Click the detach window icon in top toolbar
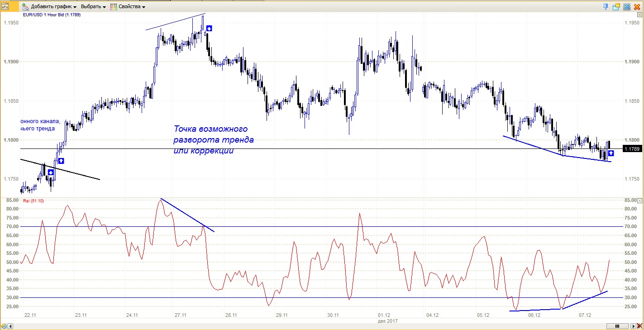Image resolution: width=644 pixels, height=330 pixels. tap(616, 7)
